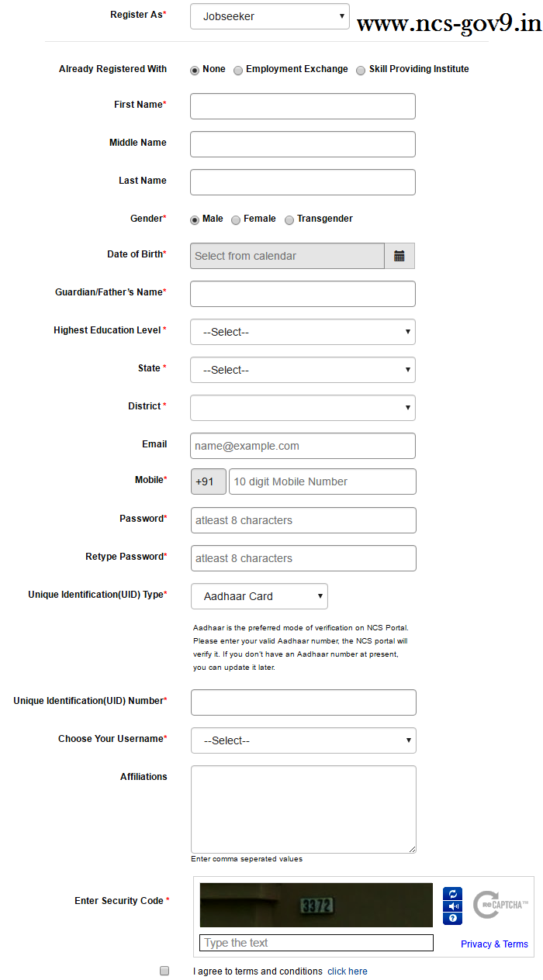Tick the agree to terms checkbox

click(x=164, y=971)
